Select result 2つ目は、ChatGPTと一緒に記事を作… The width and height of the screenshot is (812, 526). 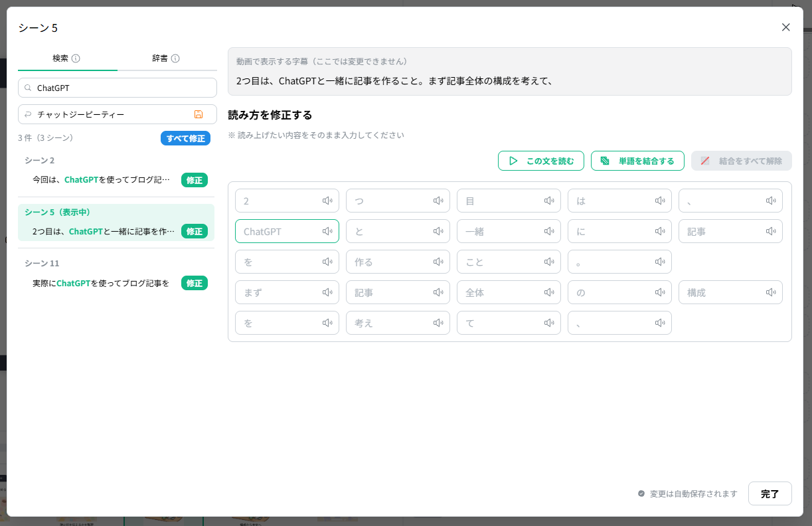[104, 232]
